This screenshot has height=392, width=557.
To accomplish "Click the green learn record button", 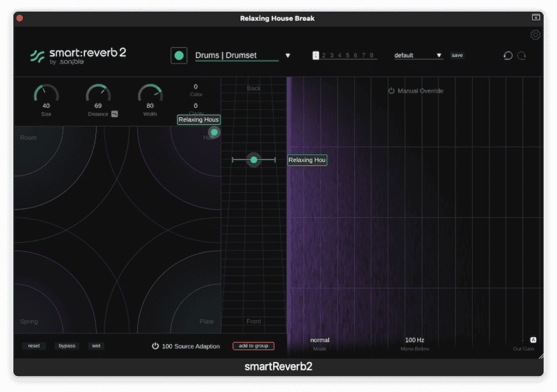I will [x=179, y=56].
